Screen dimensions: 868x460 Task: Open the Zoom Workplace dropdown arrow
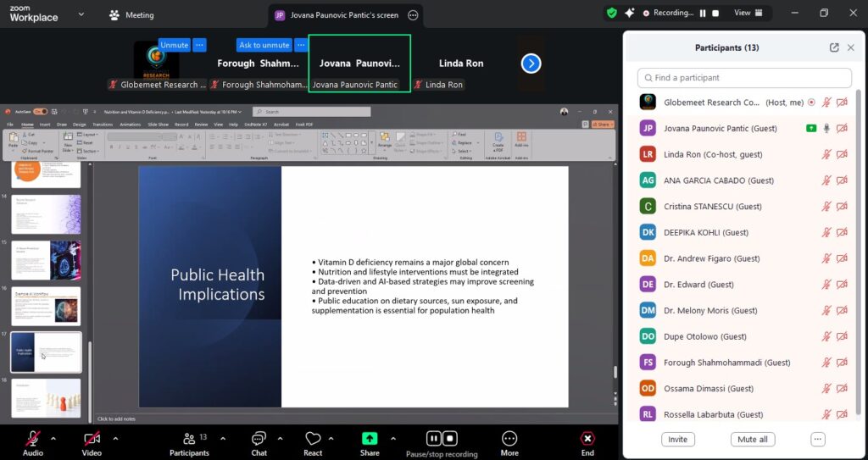point(81,14)
